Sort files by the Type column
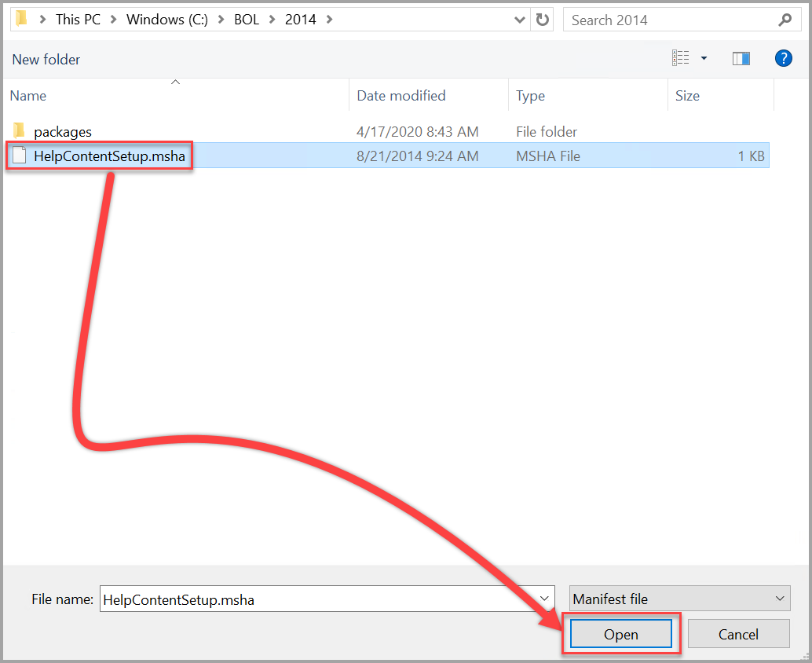This screenshot has height=663, width=812. point(531,95)
